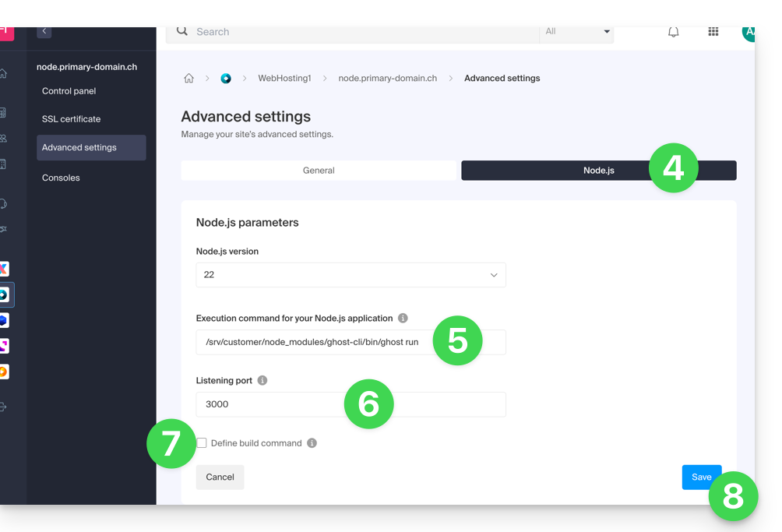Go to node.primary-domain.ch in breadcrumb
The width and height of the screenshot is (782, 532).
[x=388, y=78]
